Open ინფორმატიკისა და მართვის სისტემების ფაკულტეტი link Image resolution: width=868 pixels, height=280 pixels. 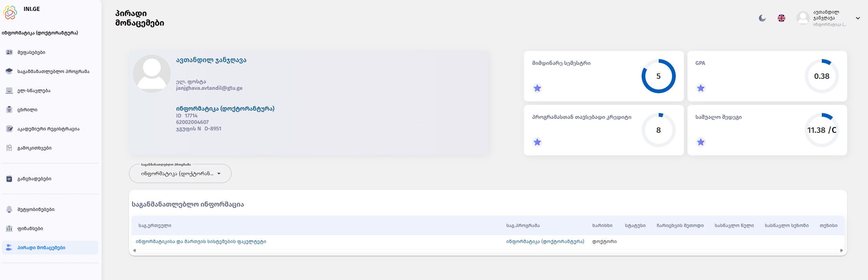201,241
